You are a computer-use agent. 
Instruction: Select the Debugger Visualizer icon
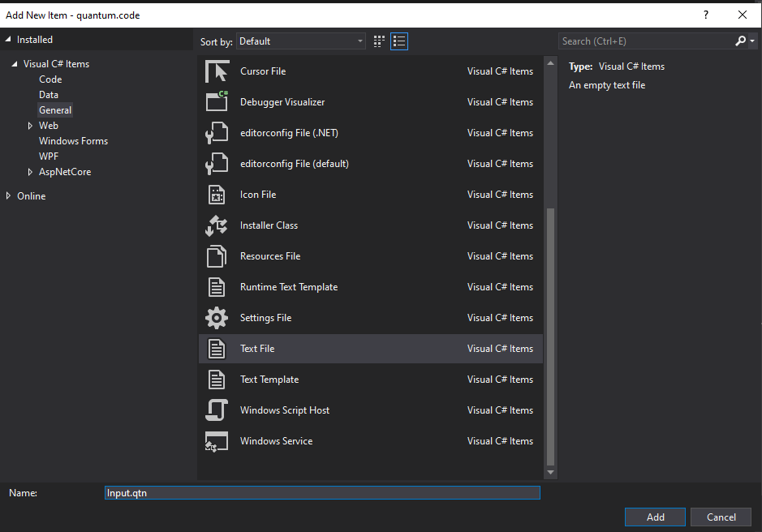tap(217, 102)
